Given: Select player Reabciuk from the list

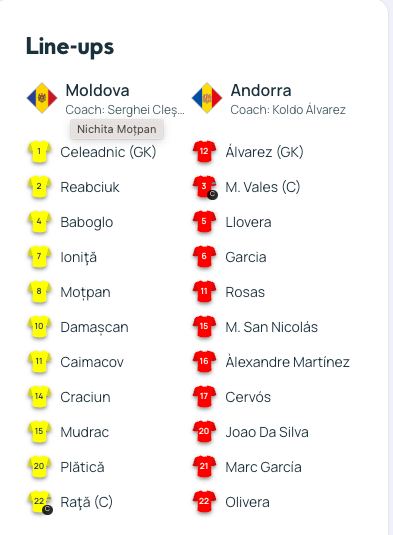Looking at the screenshot, I should click(90, 187).
